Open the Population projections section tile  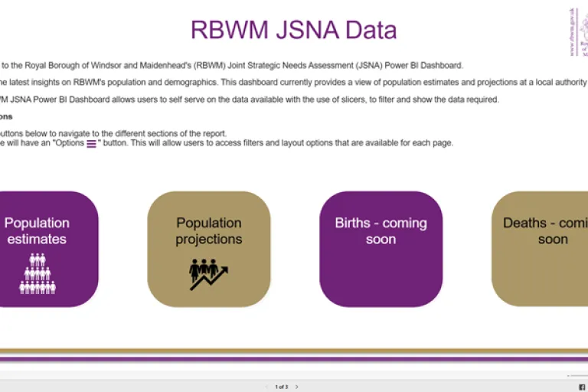coord(209,249)
